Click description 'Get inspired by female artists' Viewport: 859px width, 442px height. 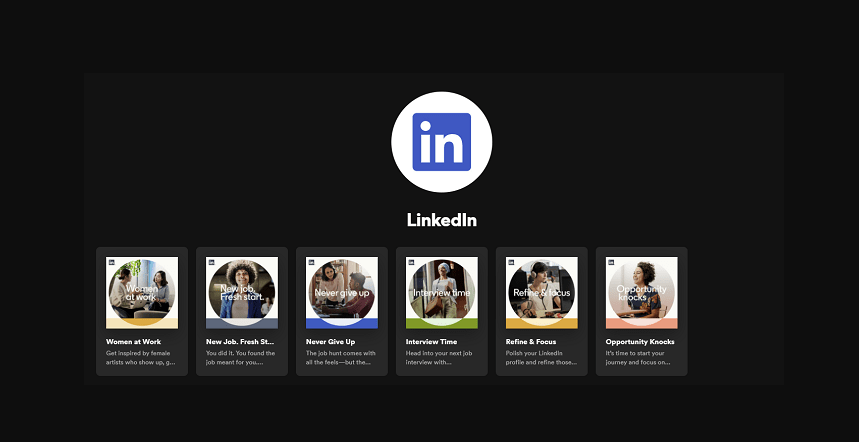[x=141, y=358]
